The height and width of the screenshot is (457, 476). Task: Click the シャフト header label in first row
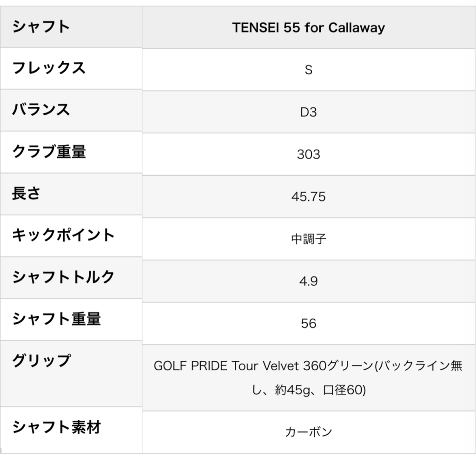click(x=41, y=26)
